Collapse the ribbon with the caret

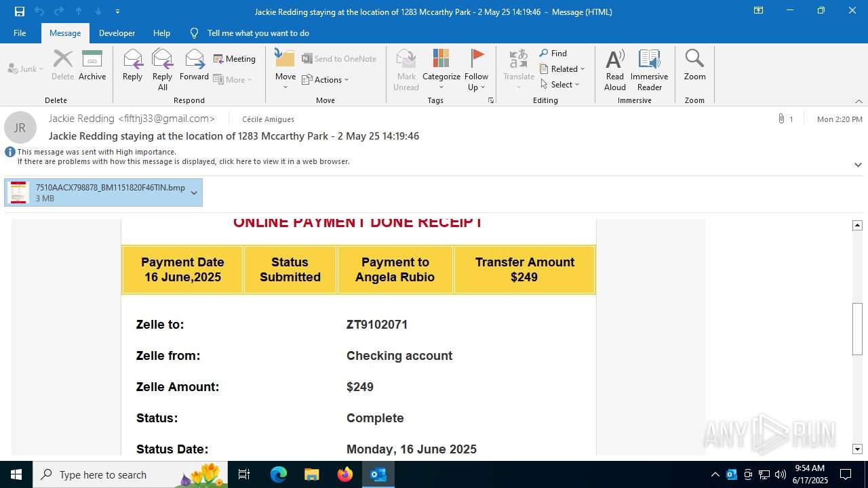click(859, 101)
